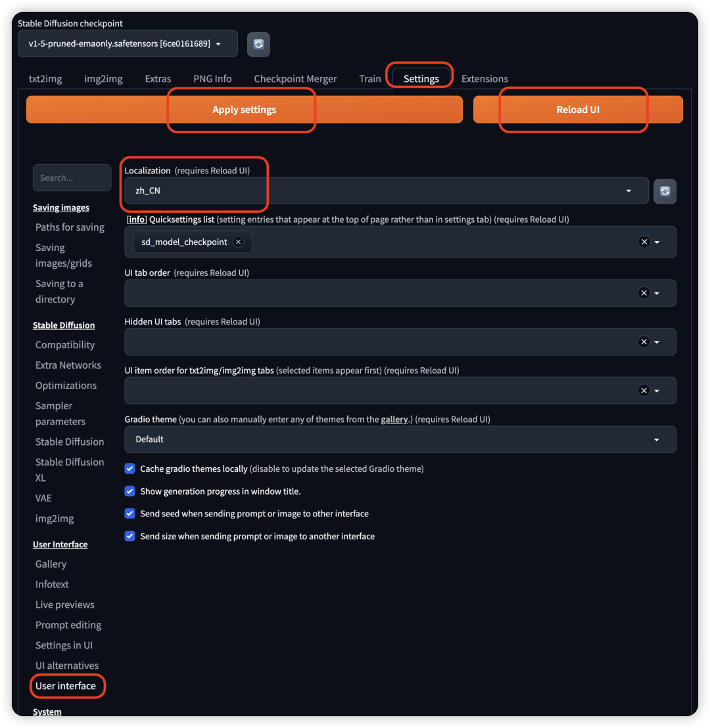Open Optimizations settings

[66, 386]
